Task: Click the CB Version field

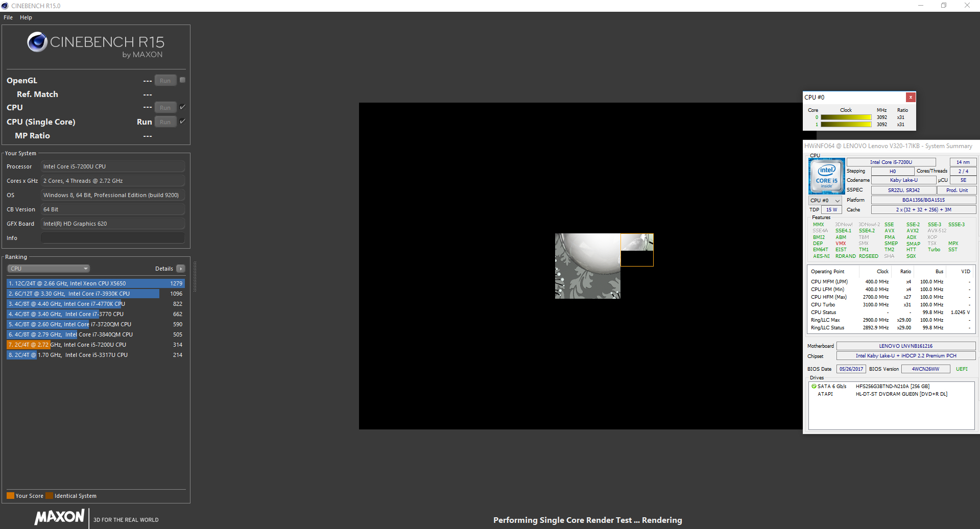Action: (x=113, y=209)
